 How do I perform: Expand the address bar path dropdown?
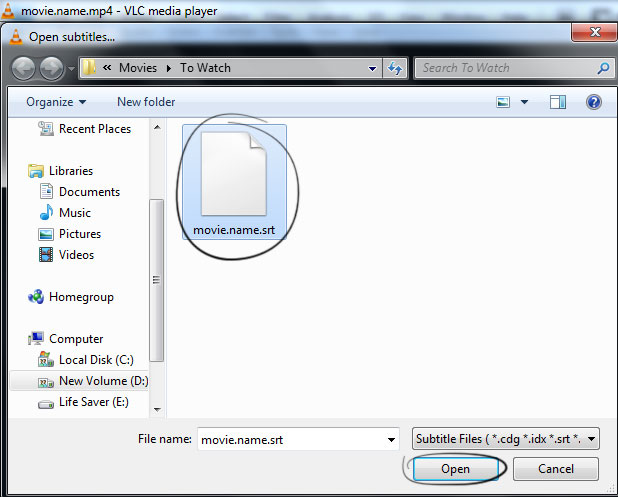(372, 68)
